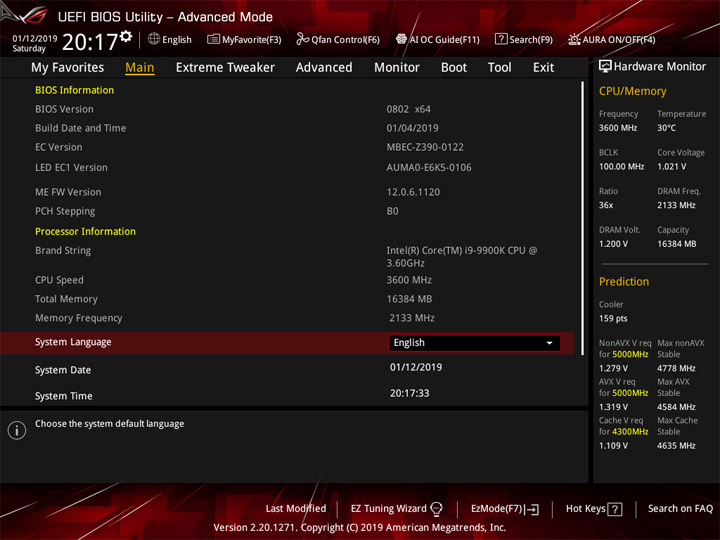Viewport: 720px width, 540px height.
Task: Open the Extreme Tweaker tab
Action: click(225, 67)
